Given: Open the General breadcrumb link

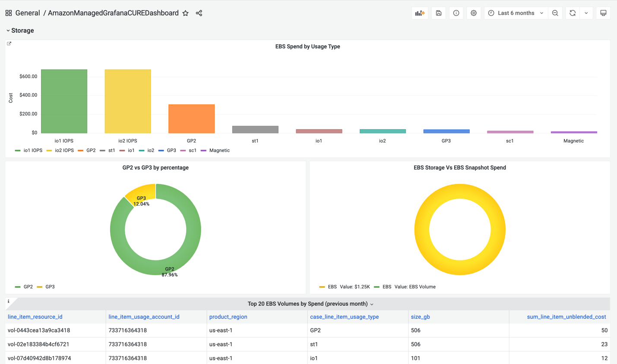Looking at the screenshot, I should point(28,13).
